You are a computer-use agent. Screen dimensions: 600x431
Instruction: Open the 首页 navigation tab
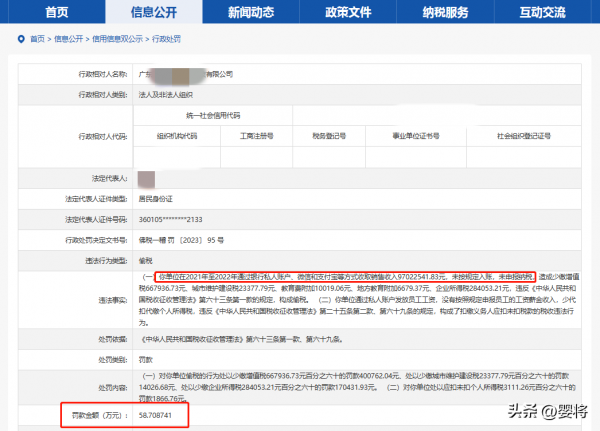[x=62, y=12]
